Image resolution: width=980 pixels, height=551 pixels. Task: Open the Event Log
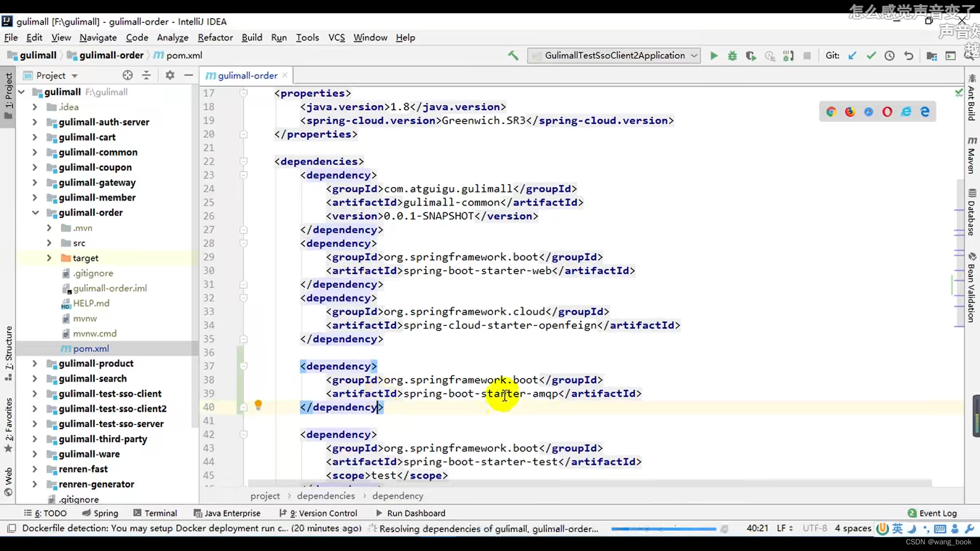pos(932,513)
